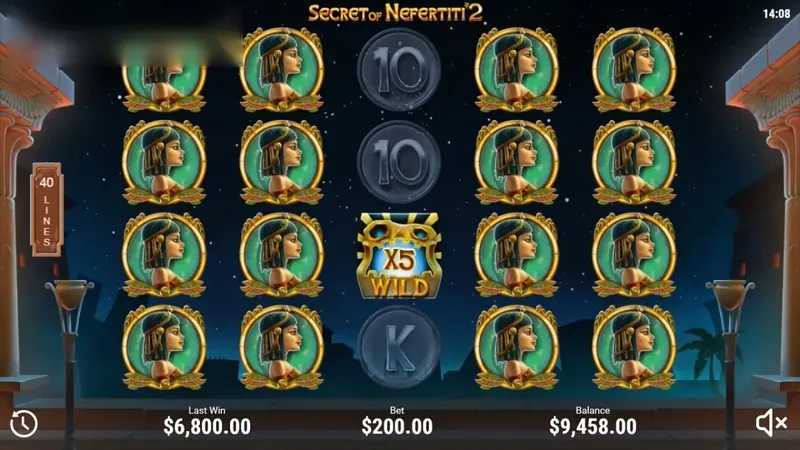
Task: Click the X5 WILD symbol
Action: coord(399,256)
